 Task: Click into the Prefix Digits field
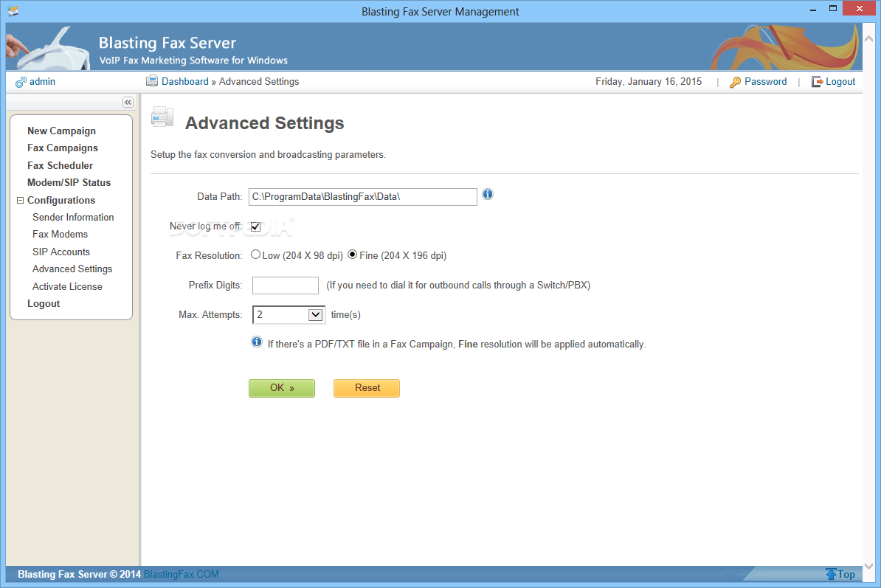[286, 286]
